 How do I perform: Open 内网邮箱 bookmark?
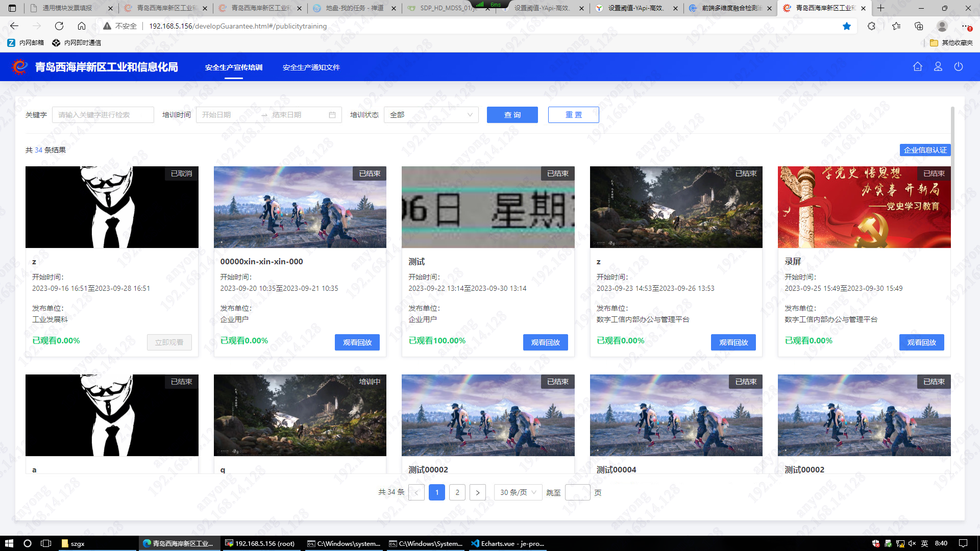[26, 43]
